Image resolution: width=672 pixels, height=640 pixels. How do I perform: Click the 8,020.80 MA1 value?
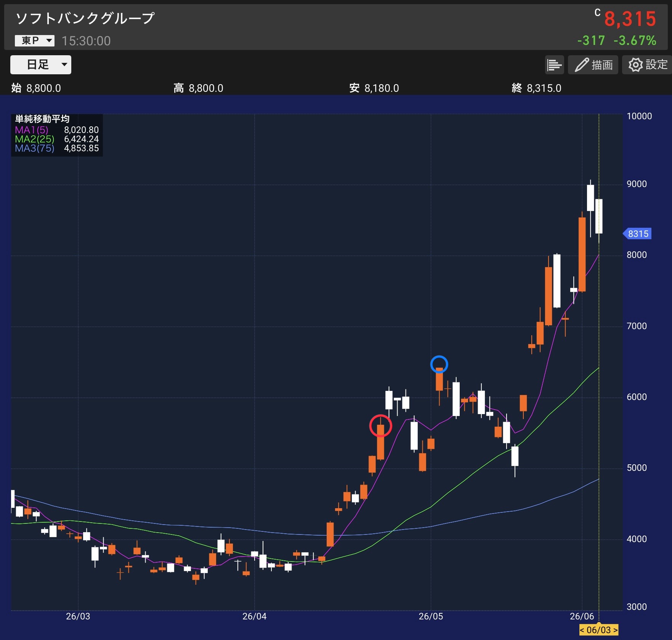coord(81,130)
